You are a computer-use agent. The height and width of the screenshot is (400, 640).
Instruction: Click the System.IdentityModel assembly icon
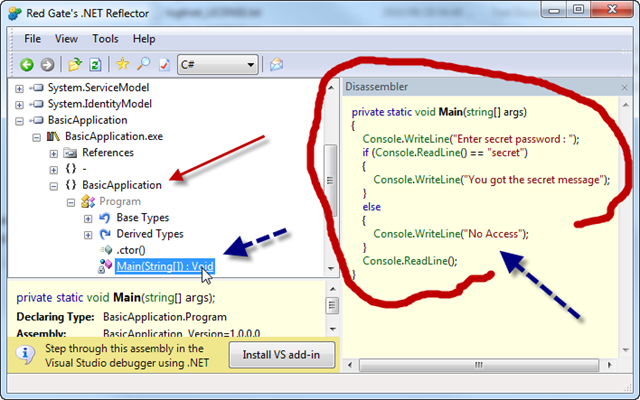pos(37,104)
